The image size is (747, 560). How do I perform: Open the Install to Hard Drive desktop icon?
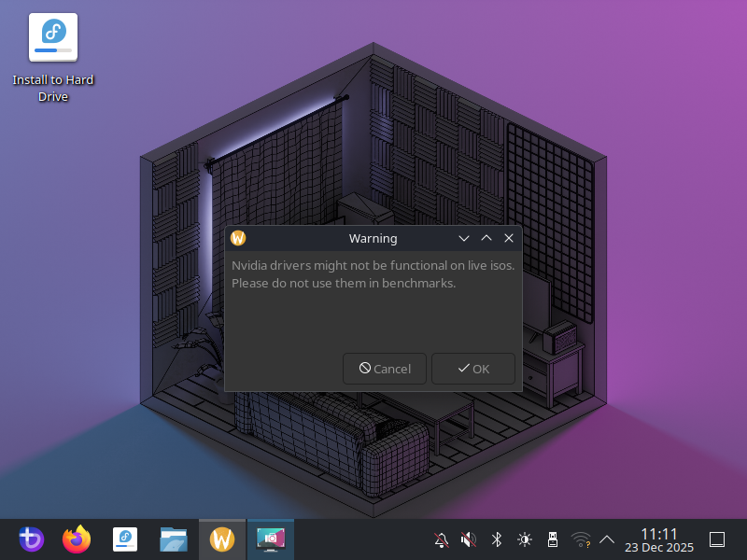click(53, 57)
